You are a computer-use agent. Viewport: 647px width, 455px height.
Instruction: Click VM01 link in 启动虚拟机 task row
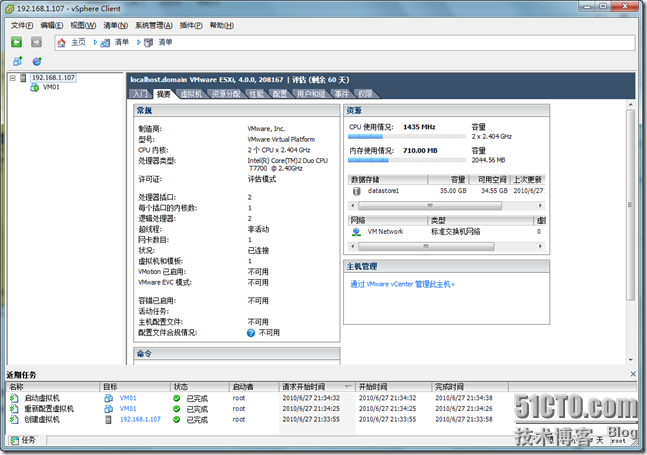pos(128,398)
